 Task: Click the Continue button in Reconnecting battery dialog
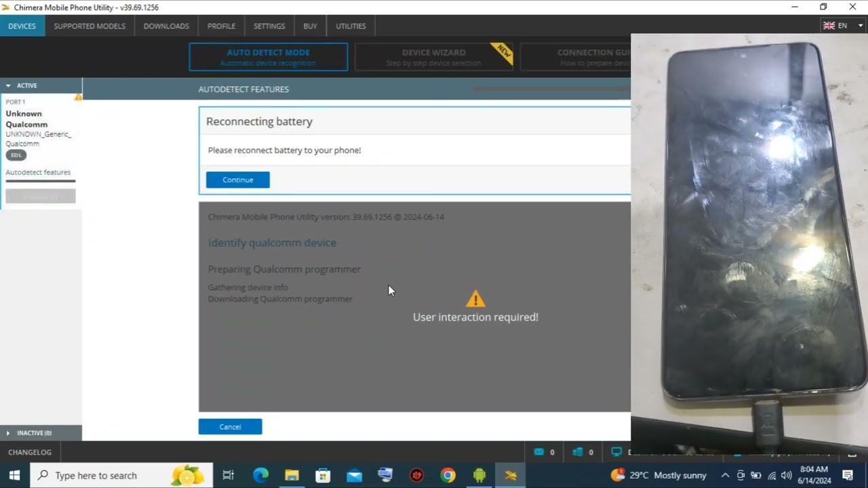[x=237, y=180]
